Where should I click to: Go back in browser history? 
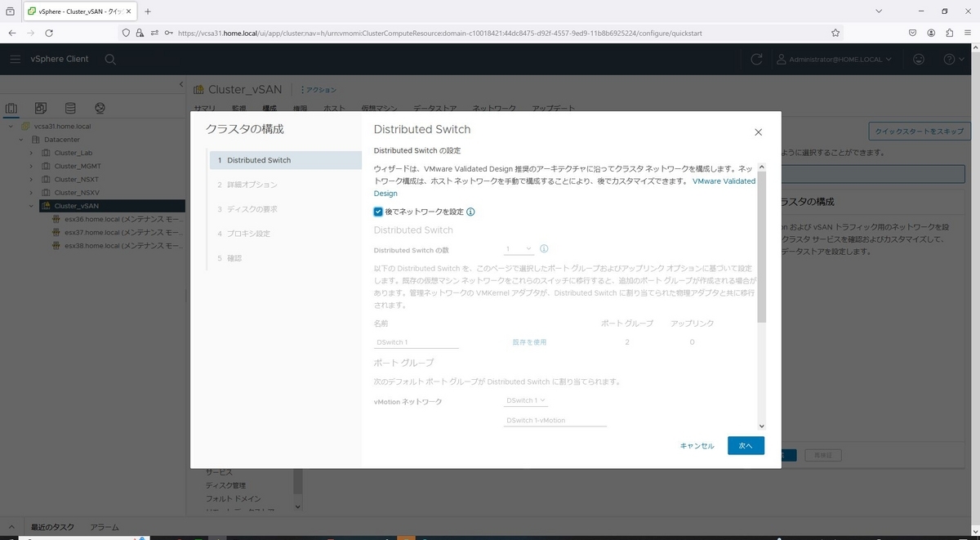click(x=12, y=33)
